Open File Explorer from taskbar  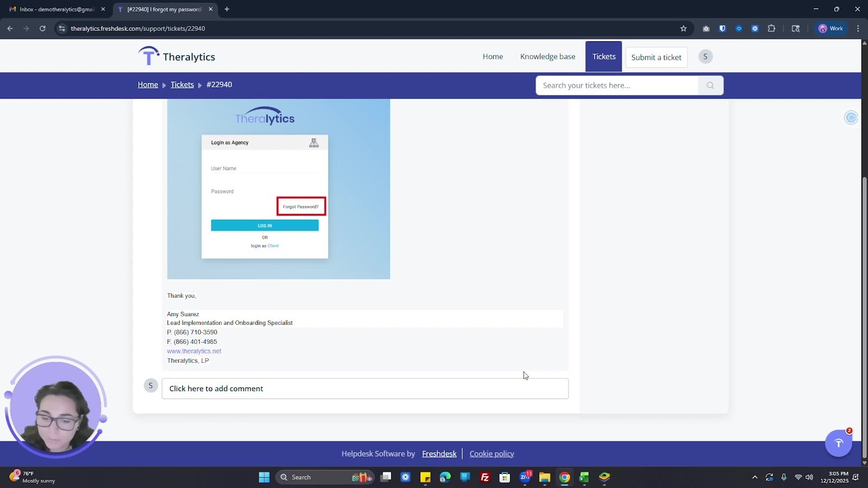pos(545,477)
